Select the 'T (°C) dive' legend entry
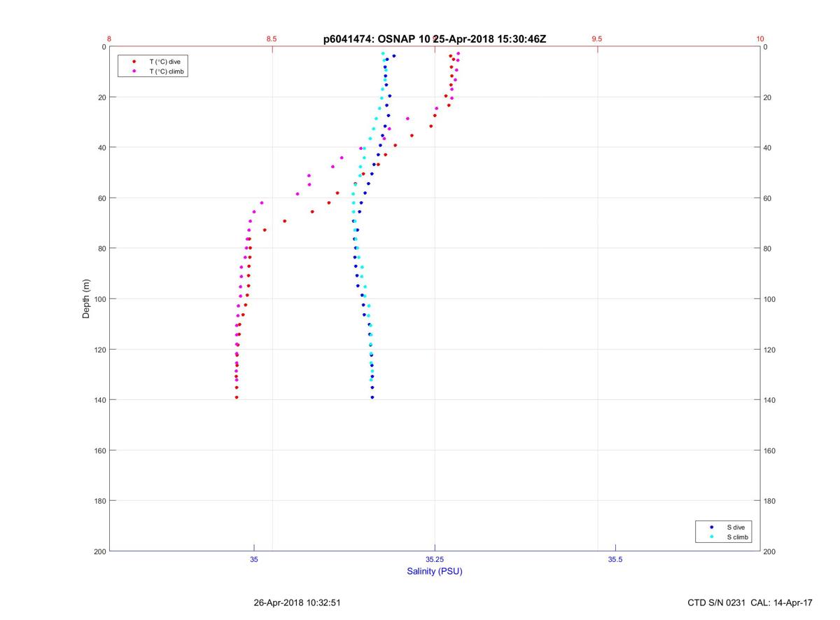The width and height of the screenshot is (840, 620). click(164, 62)
